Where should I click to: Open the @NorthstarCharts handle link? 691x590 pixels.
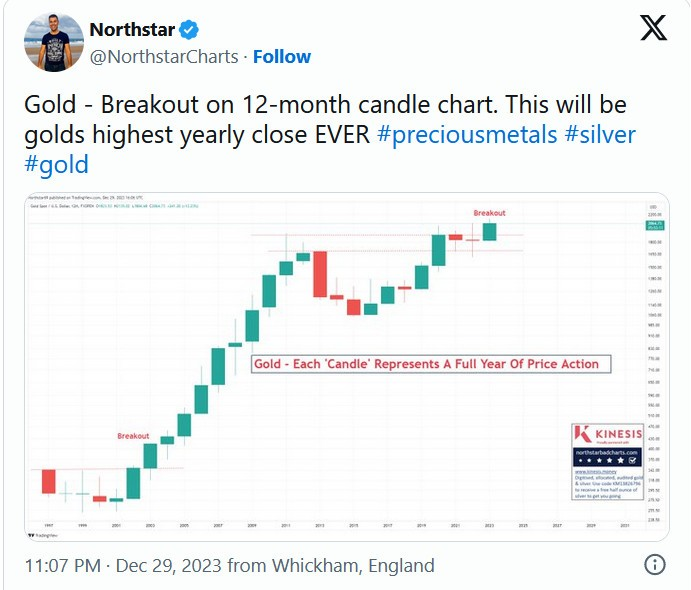pos(166,56)
